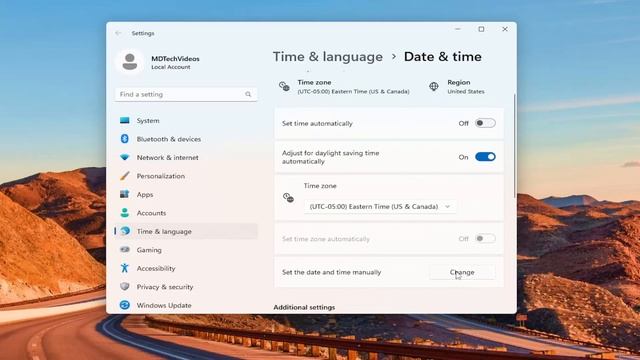
Task: Click the Personalization paintbrush icon
Action: coord(124,176)
